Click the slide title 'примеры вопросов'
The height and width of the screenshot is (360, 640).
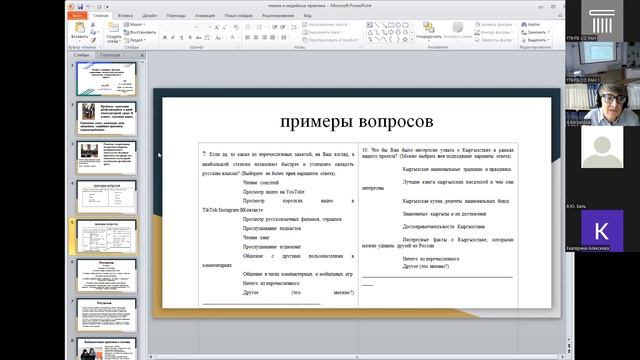tap(357, 121)
